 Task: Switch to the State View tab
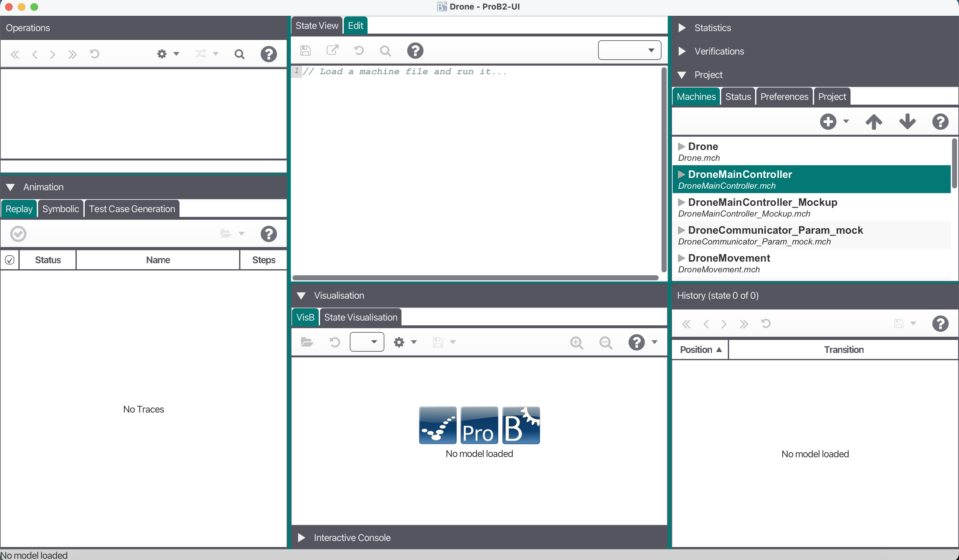click(x=316, y=25)
